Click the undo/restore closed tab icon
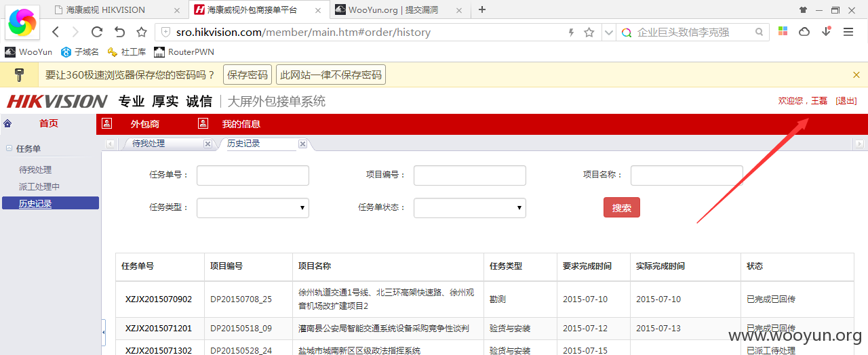The width and height of the screenshot is (868, 355). [119, 32]
